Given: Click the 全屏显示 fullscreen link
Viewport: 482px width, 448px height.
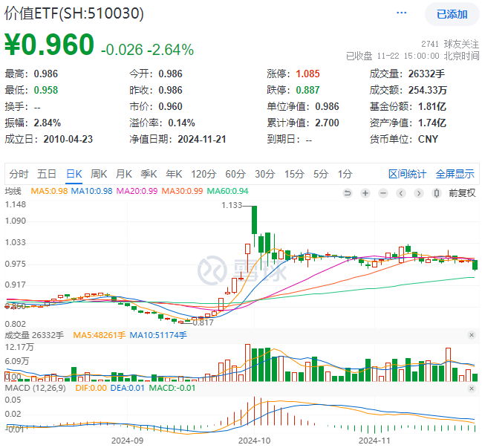Looking at the screenshot, I should pos(455,174).
